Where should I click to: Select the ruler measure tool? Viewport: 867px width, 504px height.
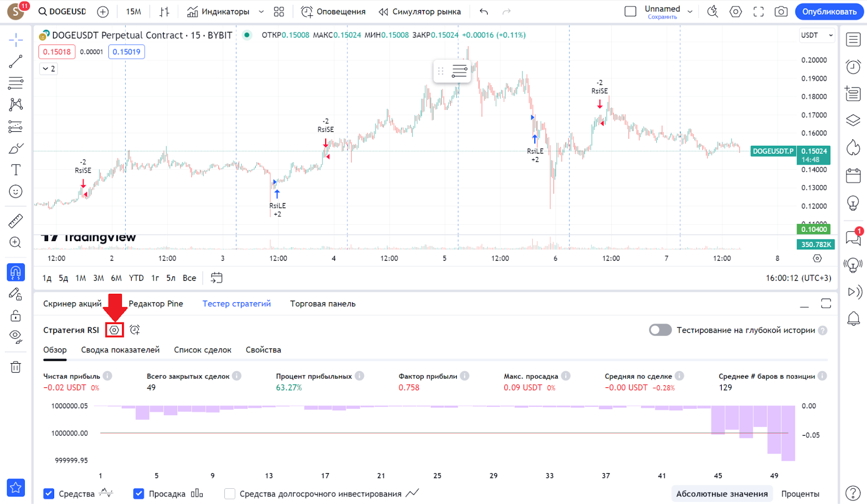click(16, 221)
